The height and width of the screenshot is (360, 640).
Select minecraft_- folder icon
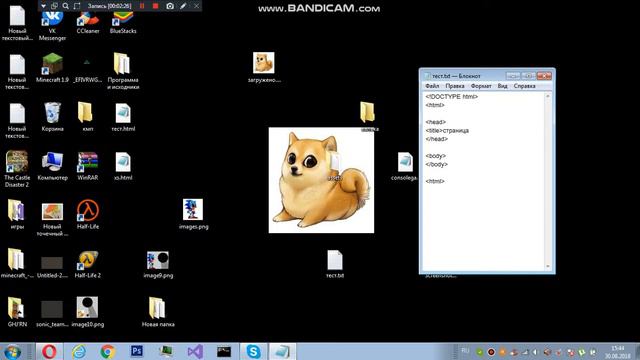[x=17, y=263]
